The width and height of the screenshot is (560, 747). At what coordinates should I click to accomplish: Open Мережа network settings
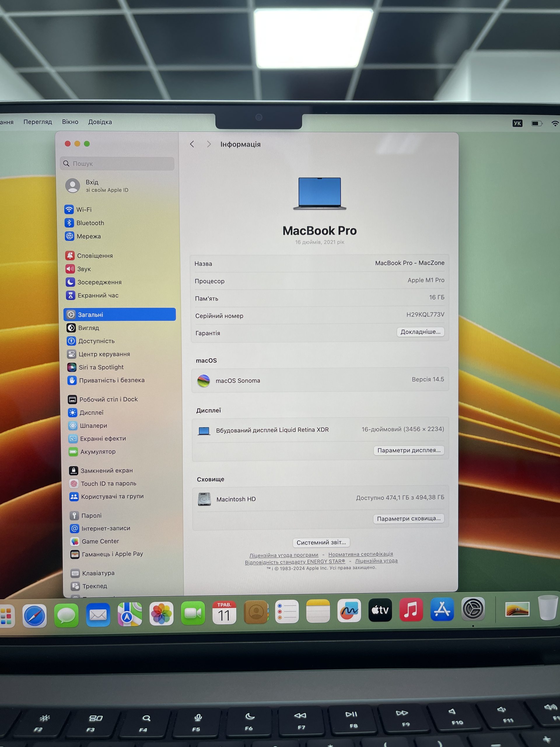pyautogui.click(x=83, y=236)
